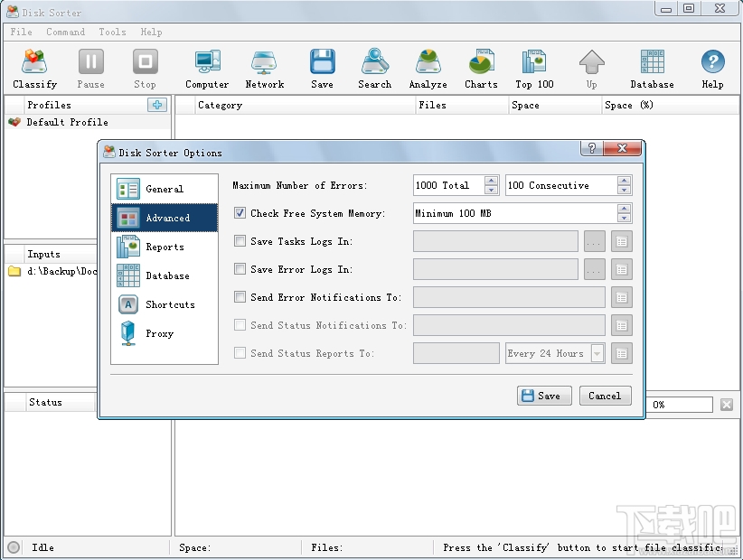The image size is (743, 560).
Task: Click the Pause toolbar icon
Action: click(x=90, y=70)
